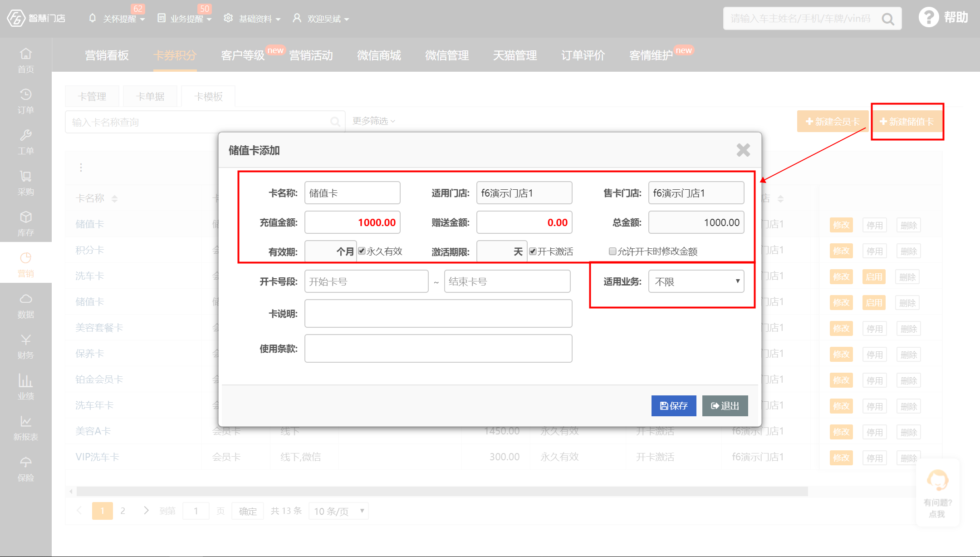The width and height of the screenshot is (980, 557).
Task: Expand the 更多筛选 filter options
Action: (x=374, y=121)
